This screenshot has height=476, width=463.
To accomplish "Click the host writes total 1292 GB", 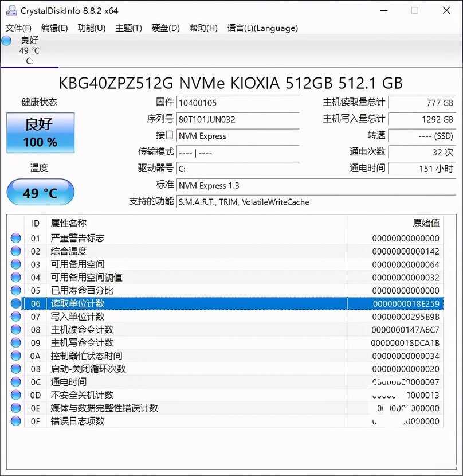I will [x=422, y=119].
